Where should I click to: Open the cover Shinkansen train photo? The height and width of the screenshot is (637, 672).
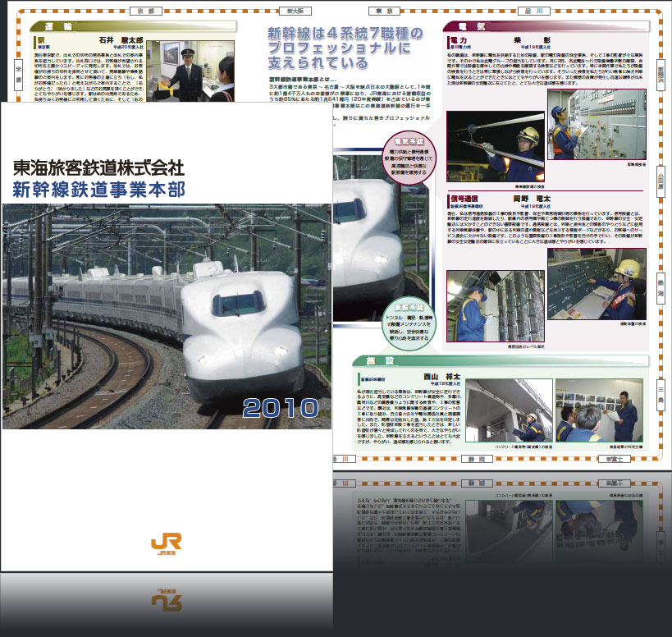167,316
